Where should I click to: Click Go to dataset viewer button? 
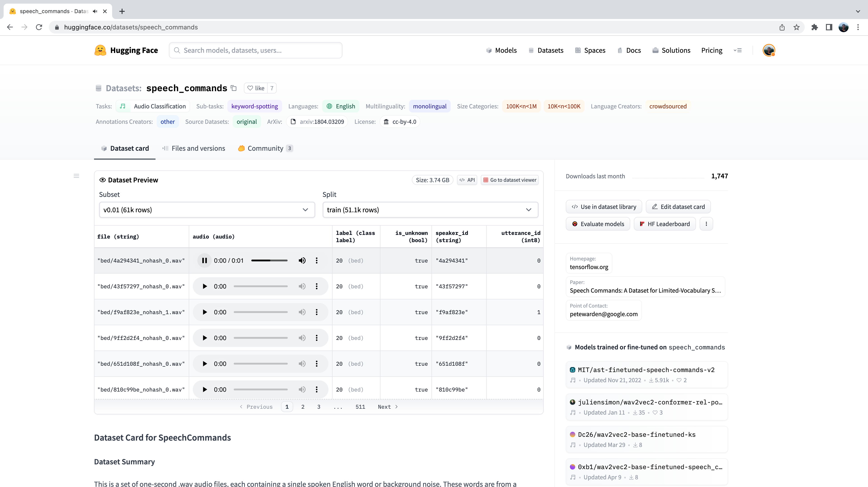[x=509, y=180]
